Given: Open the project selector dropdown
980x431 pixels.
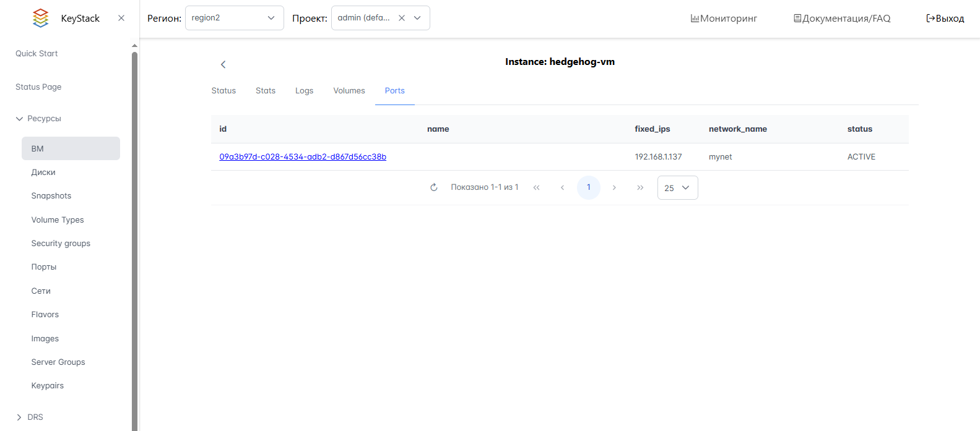Looking at the screenshot, I should 418,18.
